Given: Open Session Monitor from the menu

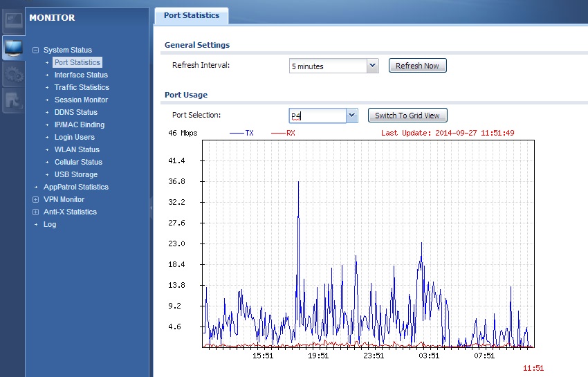Looking at the screenshot, I should [x=81, y=100].
